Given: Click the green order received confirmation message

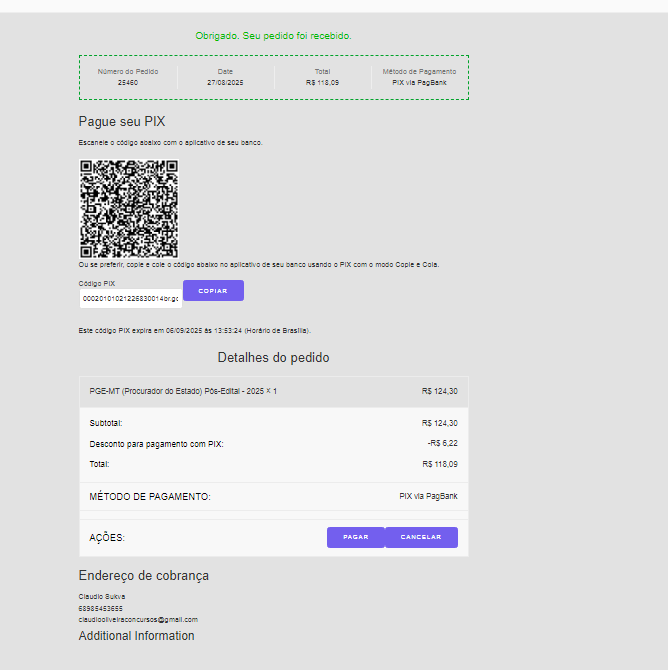Looking at the screenshot, I should click(x=273, y=36).
